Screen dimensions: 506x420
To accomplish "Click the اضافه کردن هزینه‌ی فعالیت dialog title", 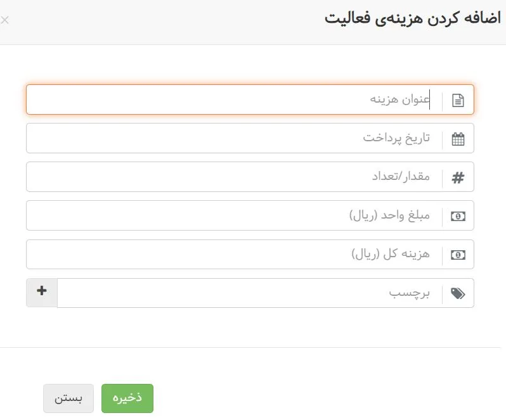I will [x=412, y=18].
